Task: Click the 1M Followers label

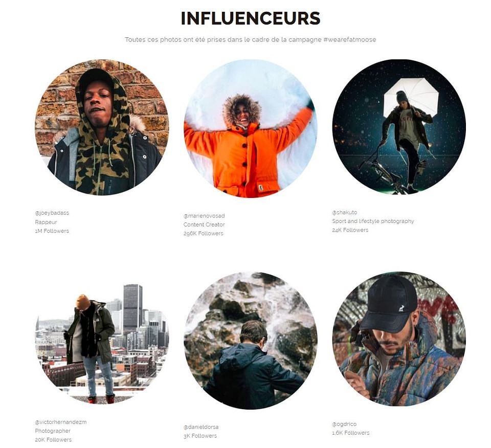Action: click(52, 231)
